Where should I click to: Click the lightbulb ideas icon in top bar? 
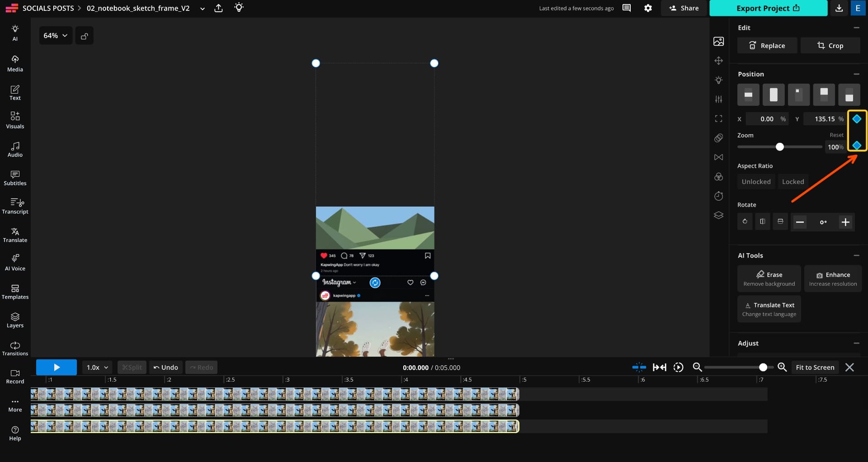[239, 8]
